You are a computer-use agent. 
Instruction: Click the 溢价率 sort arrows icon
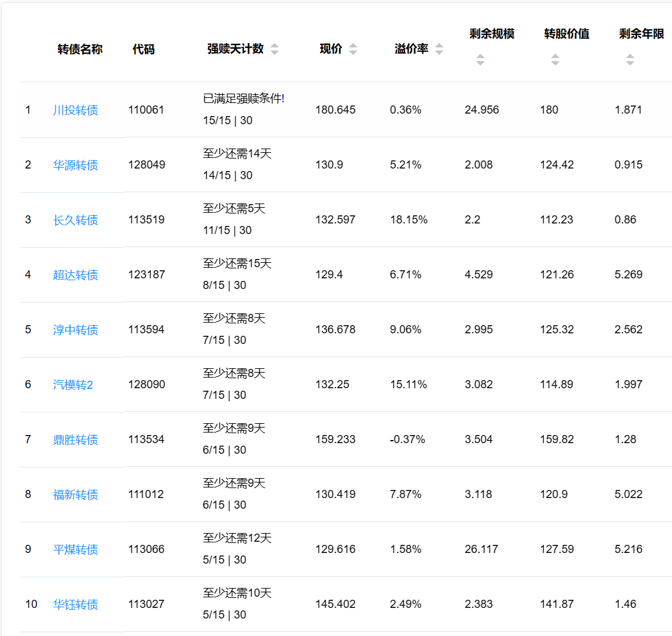coord(439,49)
